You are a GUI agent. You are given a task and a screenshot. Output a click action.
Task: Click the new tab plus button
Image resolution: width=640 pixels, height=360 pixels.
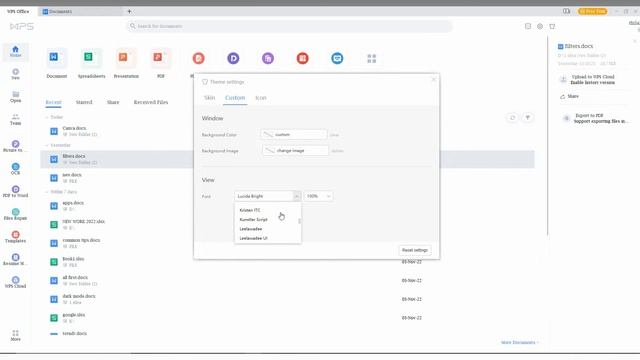(x=129, y=11)
